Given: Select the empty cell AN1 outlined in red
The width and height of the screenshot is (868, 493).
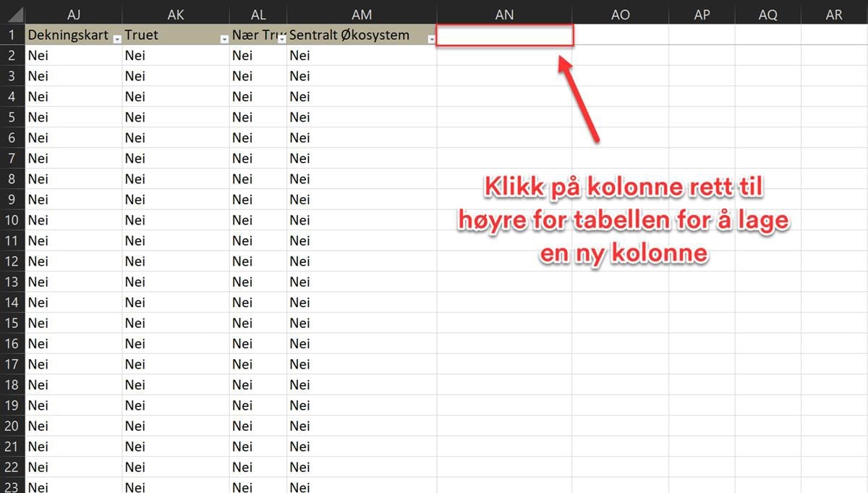Looking at the screenshot, I should (x=505, y=35).
